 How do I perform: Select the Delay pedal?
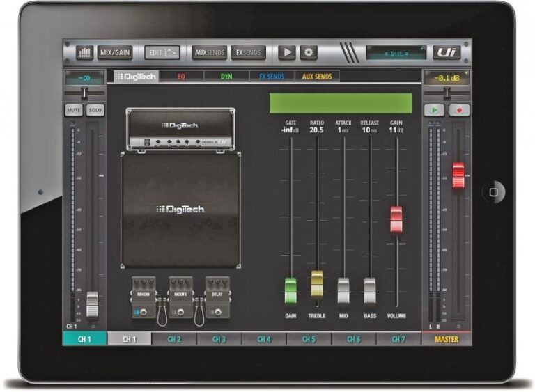click(217, 297)
